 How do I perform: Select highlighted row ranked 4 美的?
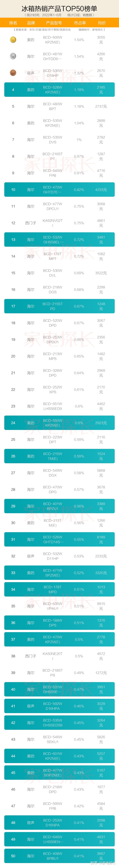point(59,90)
